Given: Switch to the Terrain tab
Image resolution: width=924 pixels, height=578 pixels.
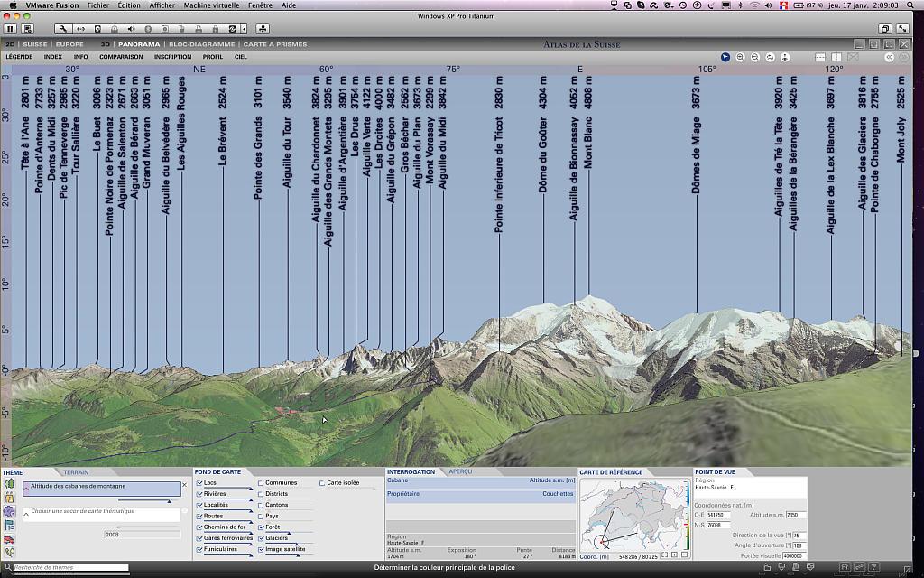Looking at the screenshot, I should point(76,471).
